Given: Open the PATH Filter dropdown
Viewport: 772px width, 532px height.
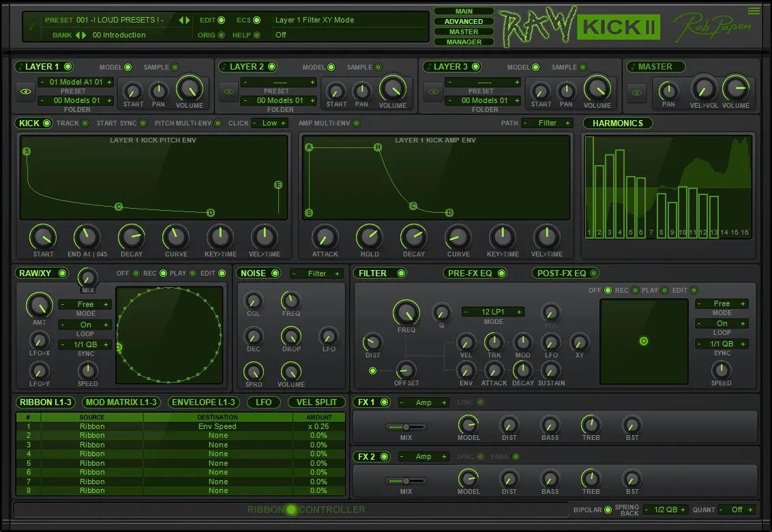Looking at the screenshot, I should [x=547, y=123].
